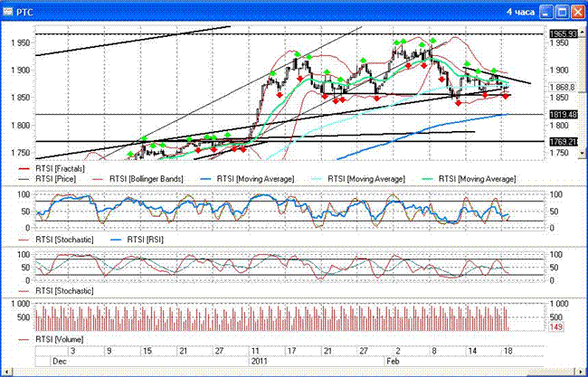
Task: Click the 1769.21 price level label
Action: pyautogui.click(x=564, y=142)
